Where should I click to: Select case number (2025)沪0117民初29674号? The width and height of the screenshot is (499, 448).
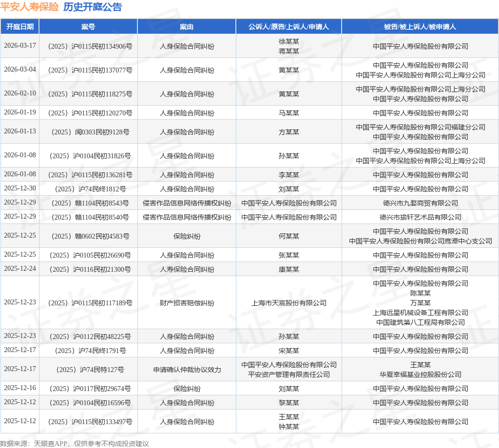coord(90,389)
